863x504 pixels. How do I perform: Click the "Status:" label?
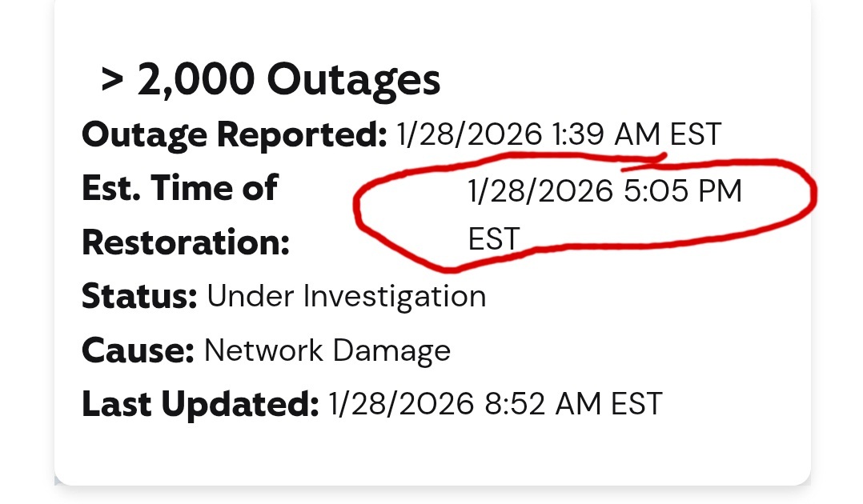pos(139,297)
